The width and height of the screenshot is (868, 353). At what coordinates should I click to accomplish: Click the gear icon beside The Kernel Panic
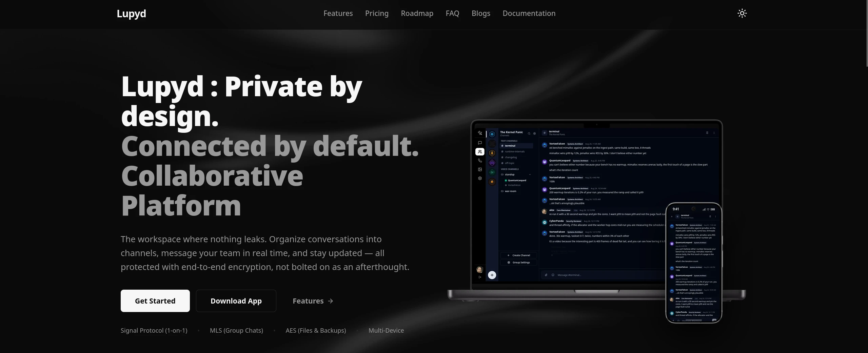click(x=535, y=133)
